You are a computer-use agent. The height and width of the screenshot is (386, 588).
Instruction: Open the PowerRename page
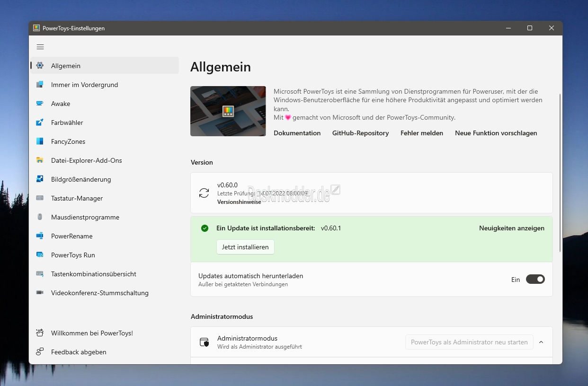point(105,236)
